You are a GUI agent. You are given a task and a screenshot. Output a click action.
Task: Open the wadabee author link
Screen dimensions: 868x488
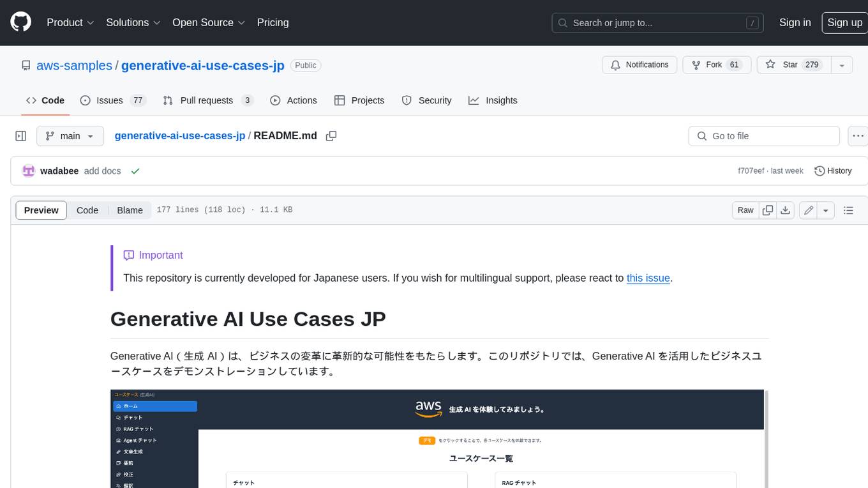click(59, 171)
